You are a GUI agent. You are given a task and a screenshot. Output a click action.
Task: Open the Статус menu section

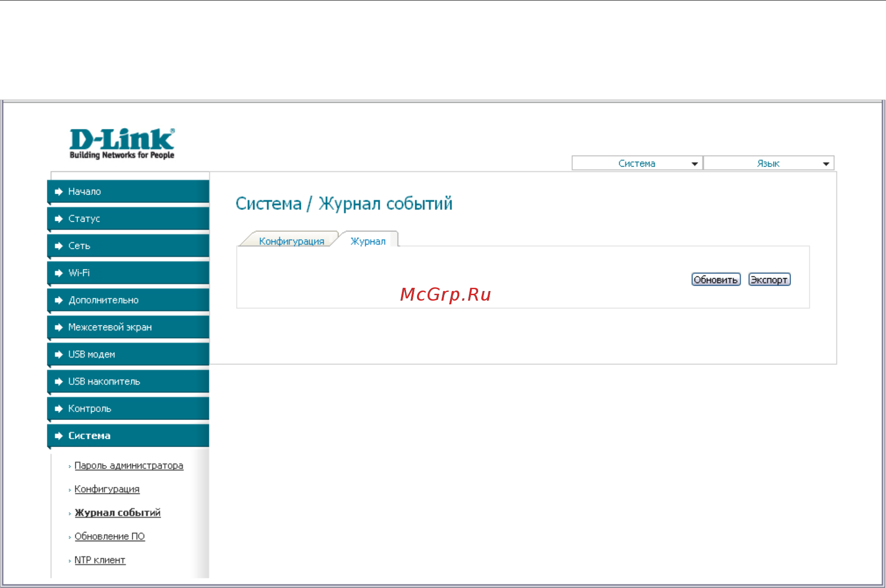pos(128,218)
